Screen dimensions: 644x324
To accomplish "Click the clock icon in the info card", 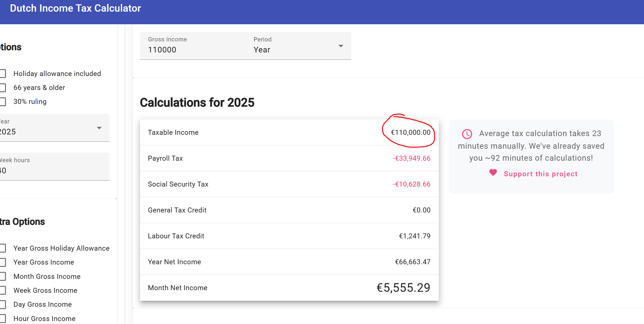I will click(x=467, y=134).
